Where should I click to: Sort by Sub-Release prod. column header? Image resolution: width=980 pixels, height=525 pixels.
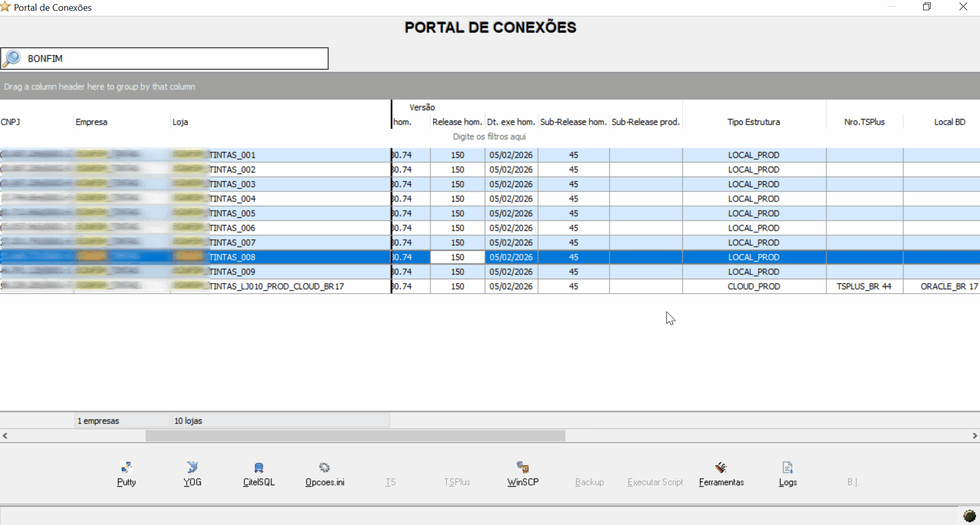click(645, 122)
